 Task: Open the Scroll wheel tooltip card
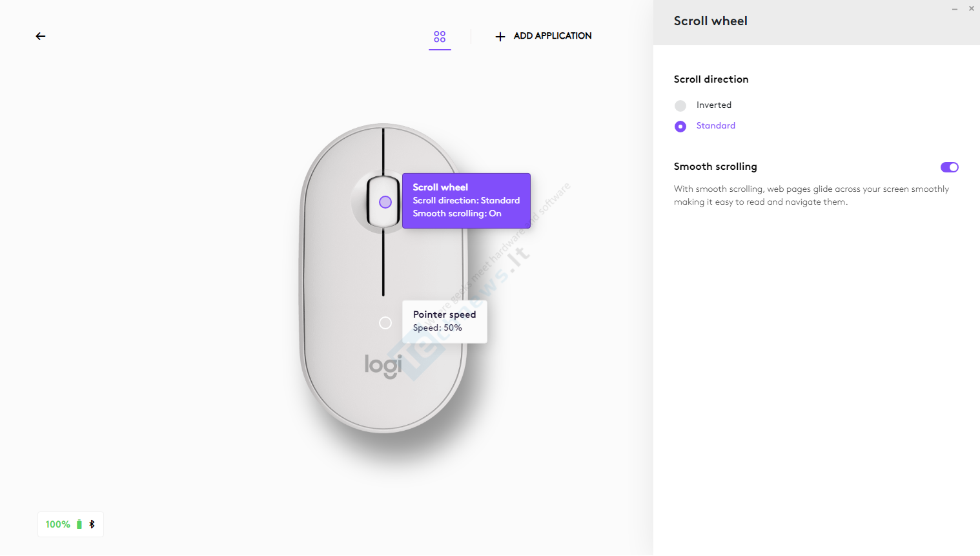[466, 201]
